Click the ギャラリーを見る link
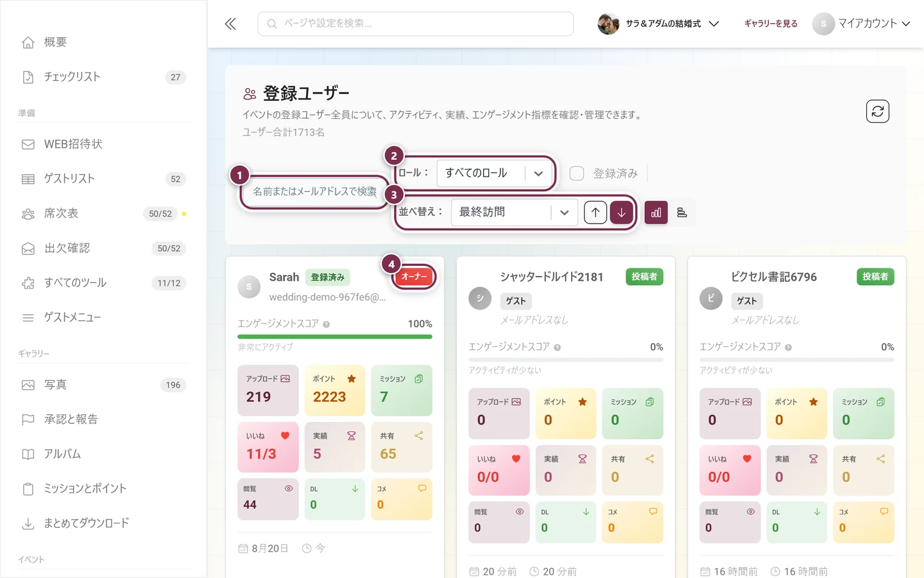The height and width of the screenshot is (578, 924). click(x=771, y=24)
